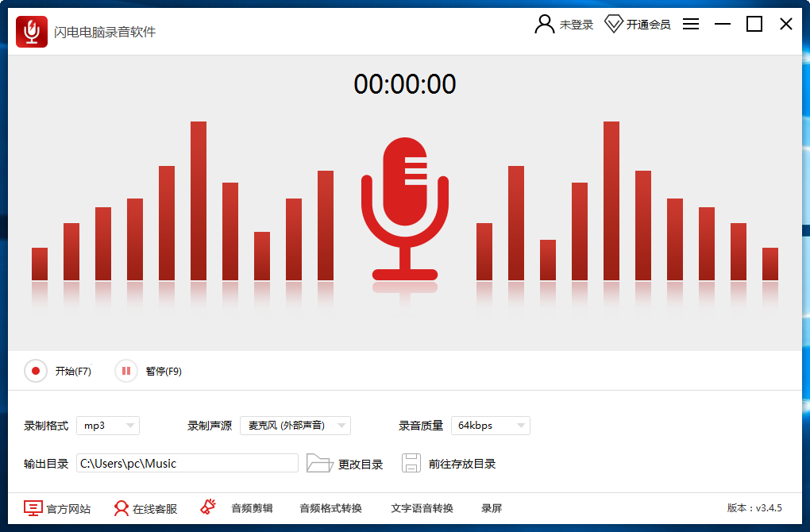Click the folder icon for 更改目录

[x=320, y=462]
